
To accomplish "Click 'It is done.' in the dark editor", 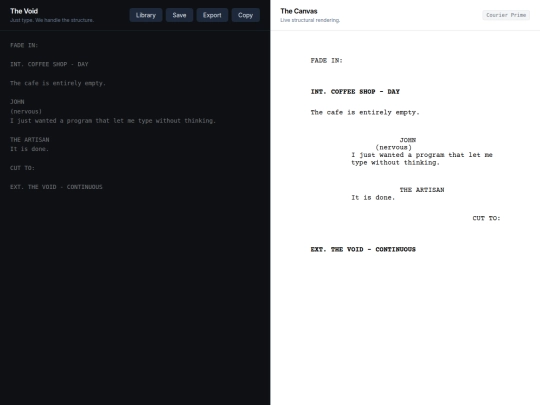I will pos(30,149).
